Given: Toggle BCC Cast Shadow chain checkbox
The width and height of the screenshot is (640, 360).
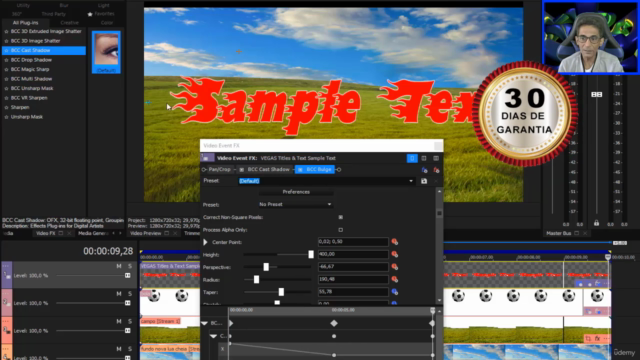Looking at the screenshot, I should pyautogui.click(x=242, y=170).
